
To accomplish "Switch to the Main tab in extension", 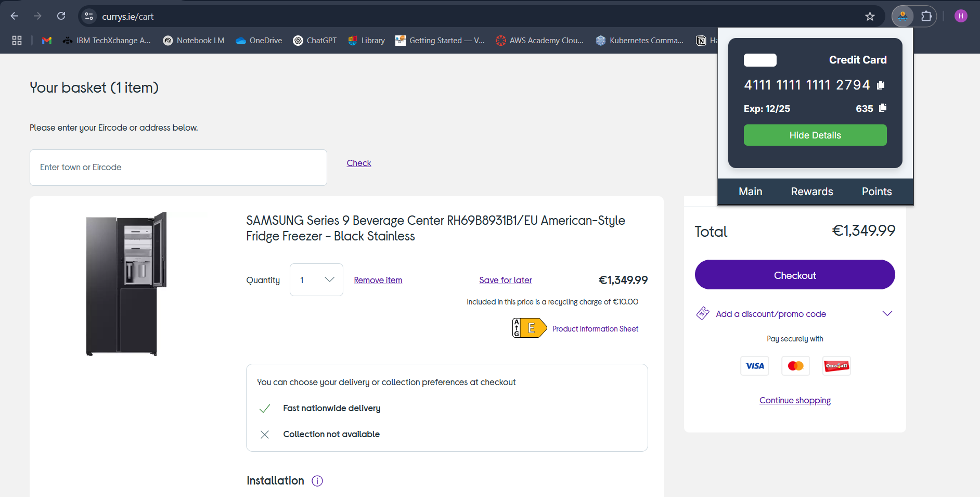I will pos(751,192).
